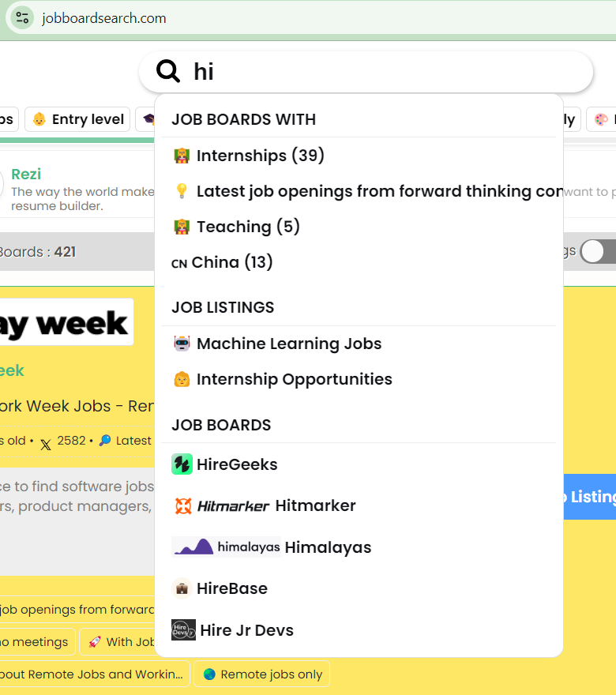Click the paint palette filter chip
The image size is (616, 695).
tap(601, 119)
